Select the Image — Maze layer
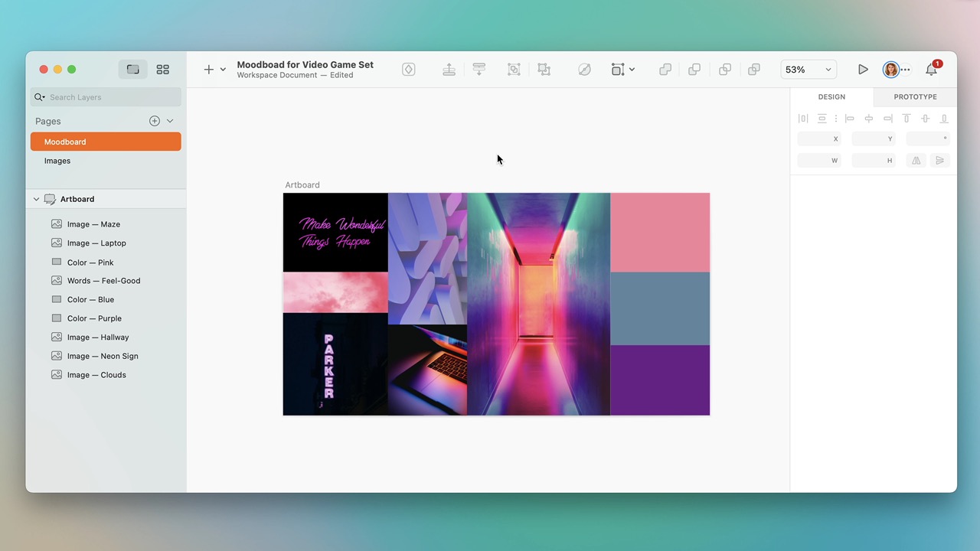 pos(106,224)
